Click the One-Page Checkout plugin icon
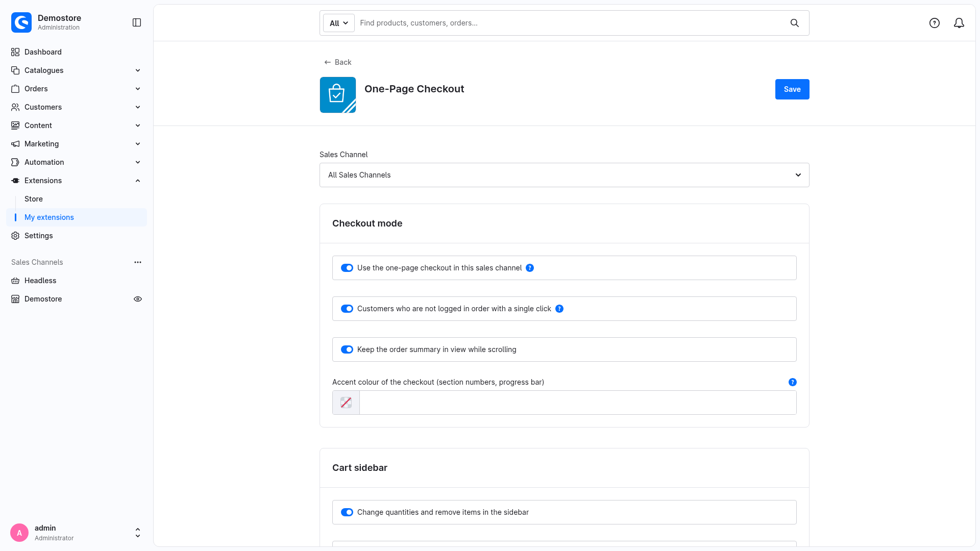This screenshot has width=980, height=551. (x=338, y=95)
